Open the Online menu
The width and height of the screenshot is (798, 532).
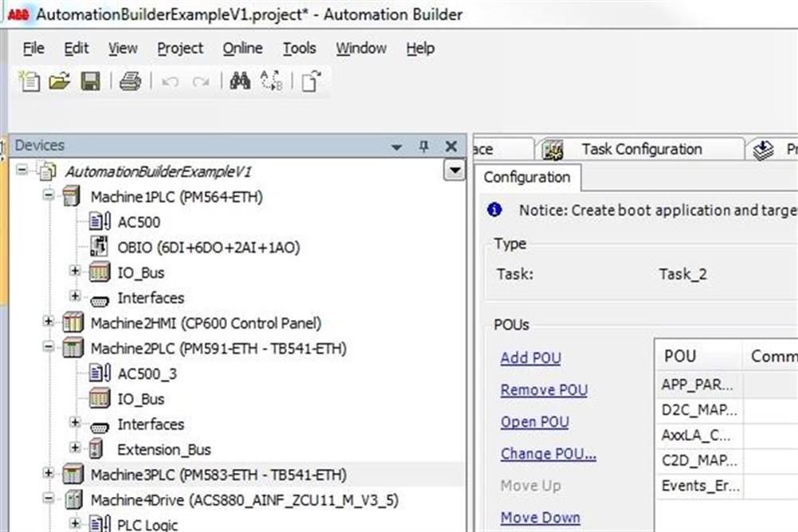[x=243, y=49]
